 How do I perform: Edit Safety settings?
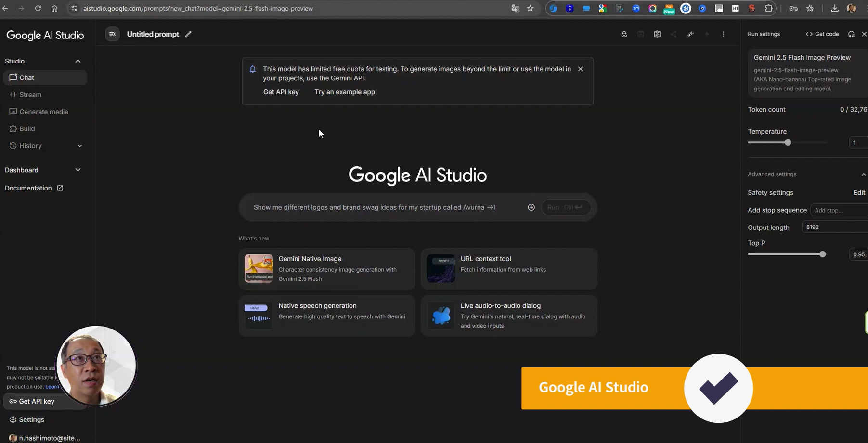point(859,192)
